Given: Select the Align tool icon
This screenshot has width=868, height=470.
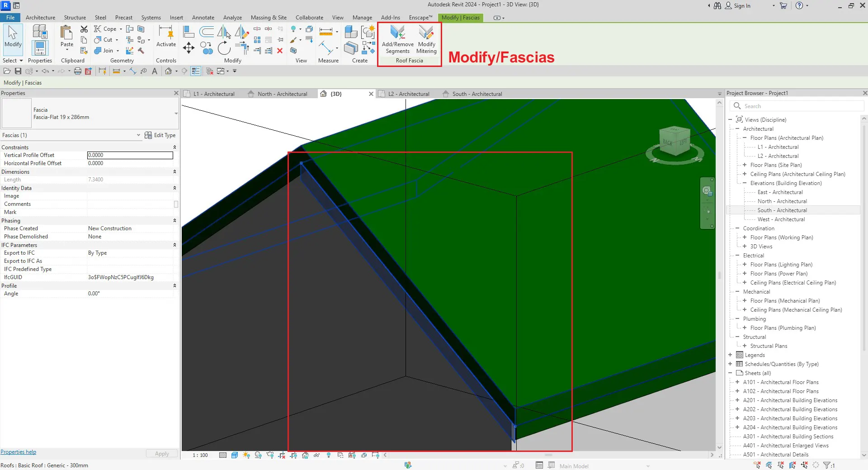Looking at the screenshot, I should tap(189, 31).
